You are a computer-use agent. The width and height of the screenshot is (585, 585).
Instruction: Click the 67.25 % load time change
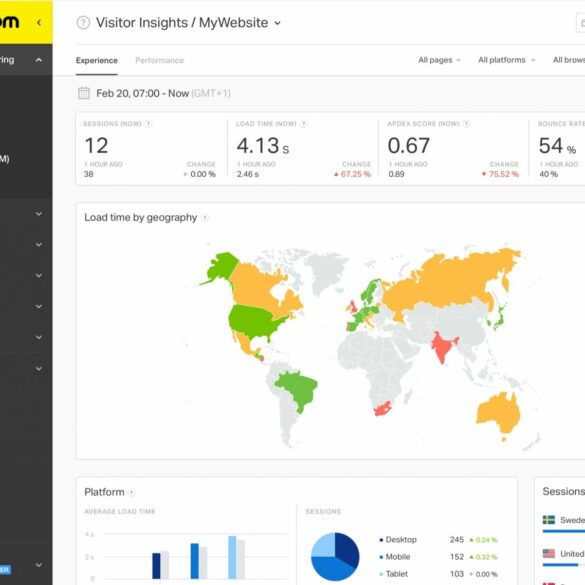click(352, 174)
